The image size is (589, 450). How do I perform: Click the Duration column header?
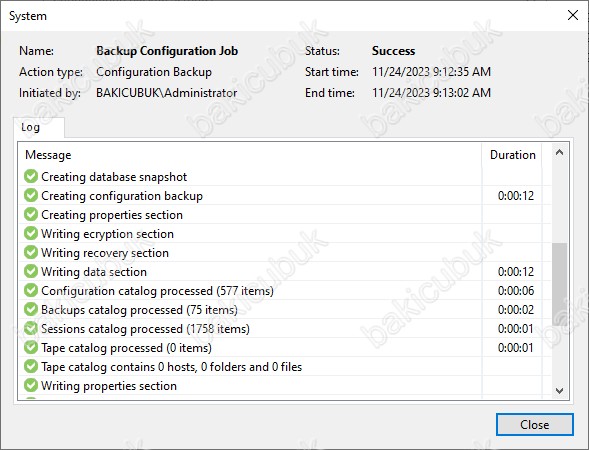pyautogui.click(x=512, y=155)
